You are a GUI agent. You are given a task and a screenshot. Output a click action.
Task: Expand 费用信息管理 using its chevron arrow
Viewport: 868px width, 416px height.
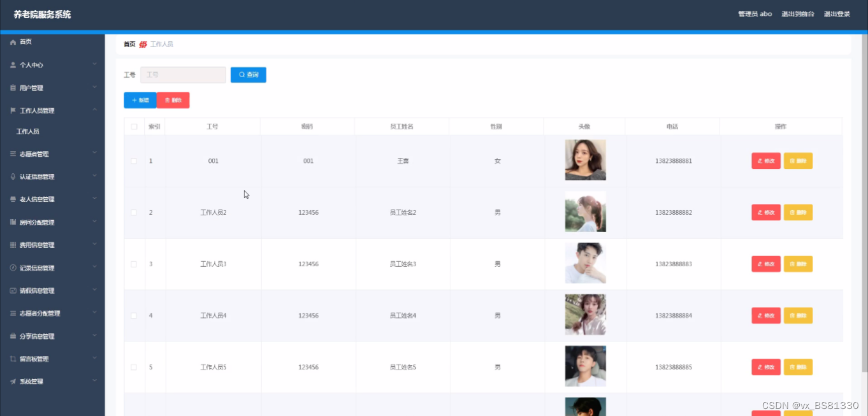[x=94, y=244]
